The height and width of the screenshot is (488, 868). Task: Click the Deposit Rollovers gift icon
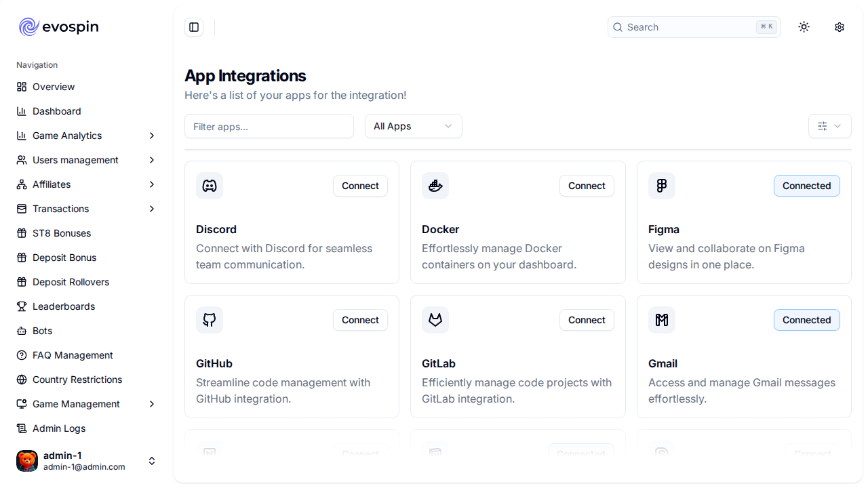pyautogui.click(x=22, y=282)
